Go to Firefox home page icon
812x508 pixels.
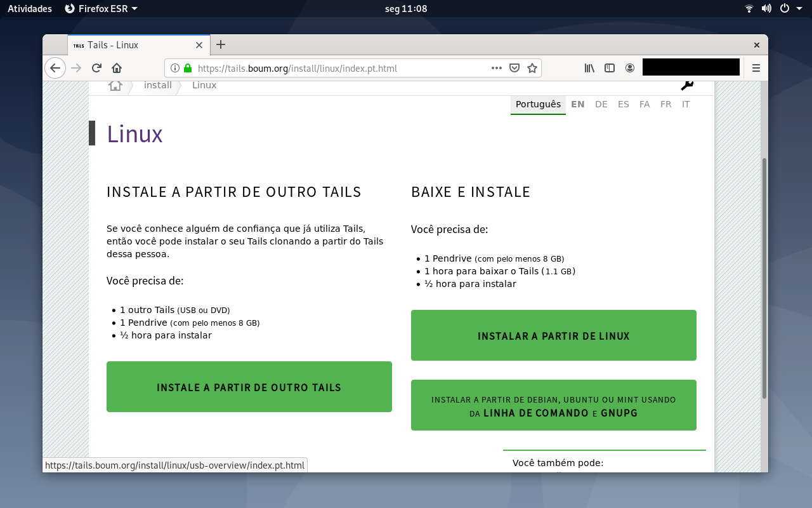pyautogui.click(x=117, y=68)
